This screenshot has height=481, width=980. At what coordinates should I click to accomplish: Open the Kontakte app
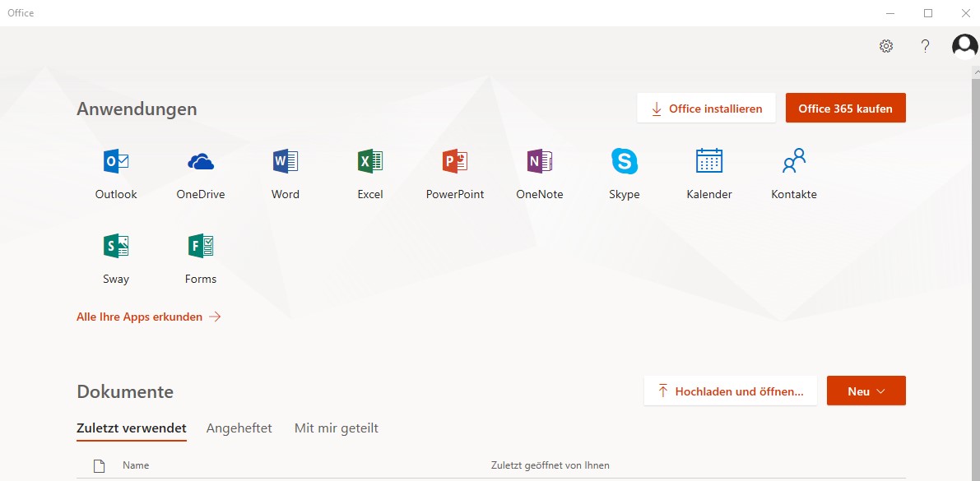coord(794,174)
